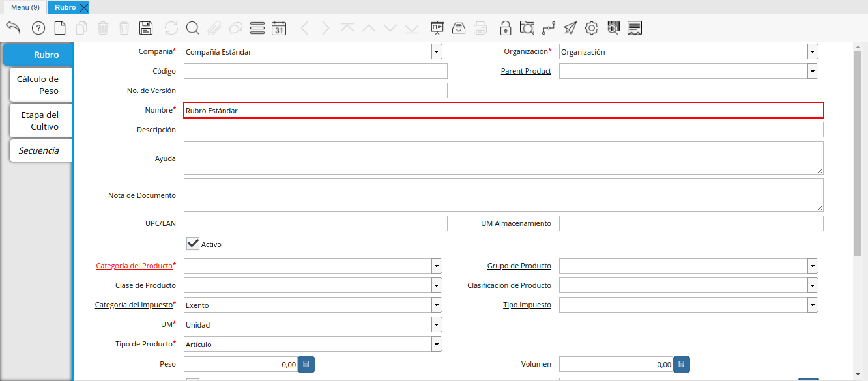Go to first record with the barred up-arrow icon
The height and width of the screenshot is (381, 868).
[x=347, y=28]
